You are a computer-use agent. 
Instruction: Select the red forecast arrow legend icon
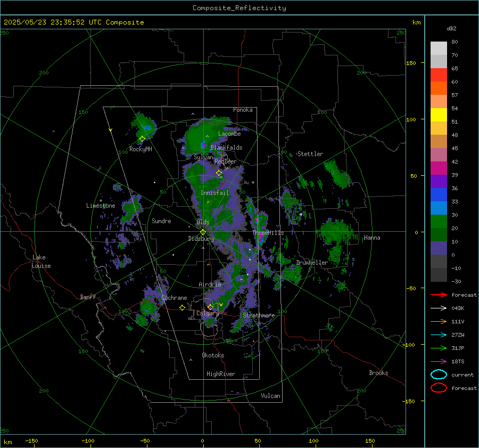tap(439, 295)
